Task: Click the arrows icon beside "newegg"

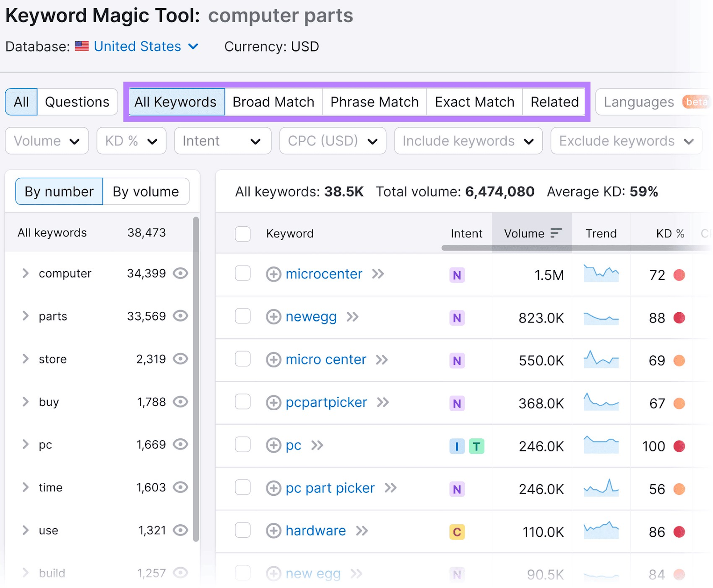Action: coord(352,317)
